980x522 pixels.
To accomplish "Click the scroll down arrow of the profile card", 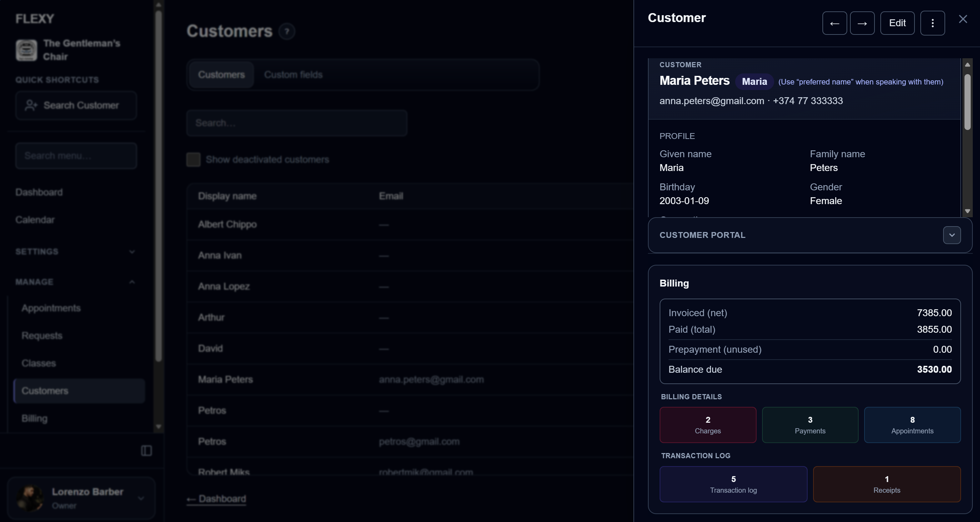I will [967, 211].
